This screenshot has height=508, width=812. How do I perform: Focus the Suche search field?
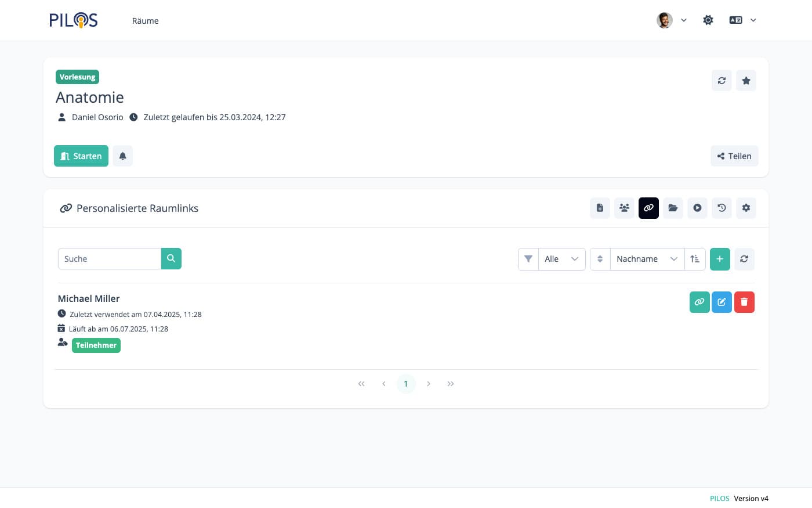click(x=109, y=259)
